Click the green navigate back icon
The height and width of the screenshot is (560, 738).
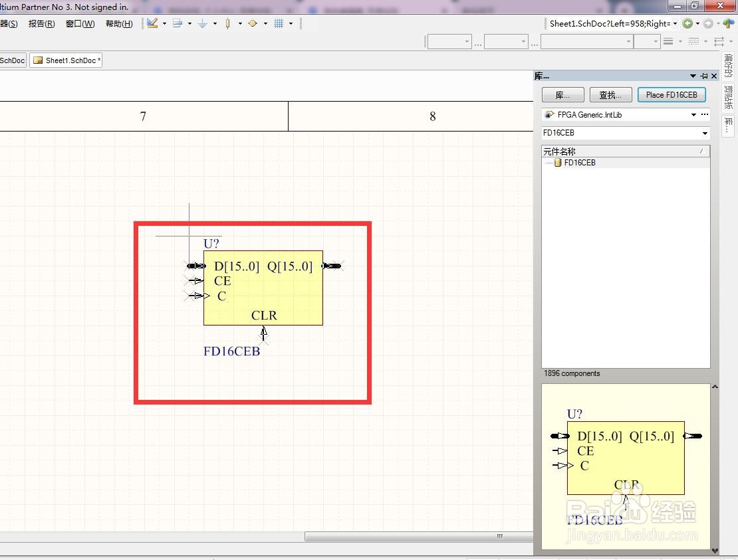pos(687,23)
